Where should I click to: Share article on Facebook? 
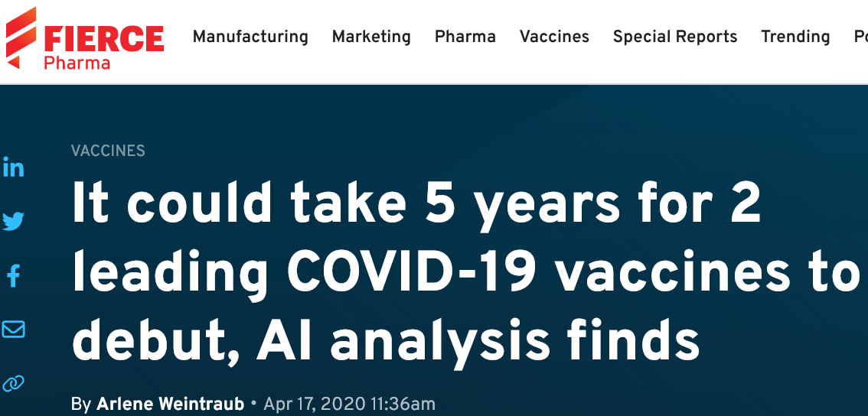pos(13,275)
